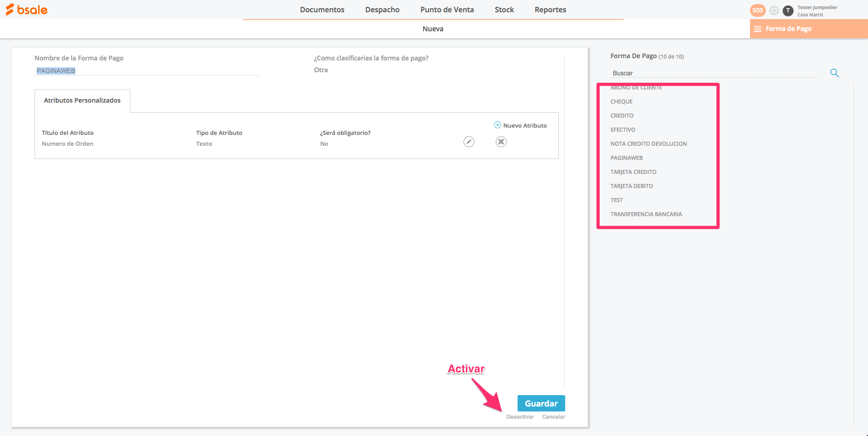The height and width of the screenshot is (436, 868).
Task: Select the Atributos Personalizados tab
Action: pos(82,100)
